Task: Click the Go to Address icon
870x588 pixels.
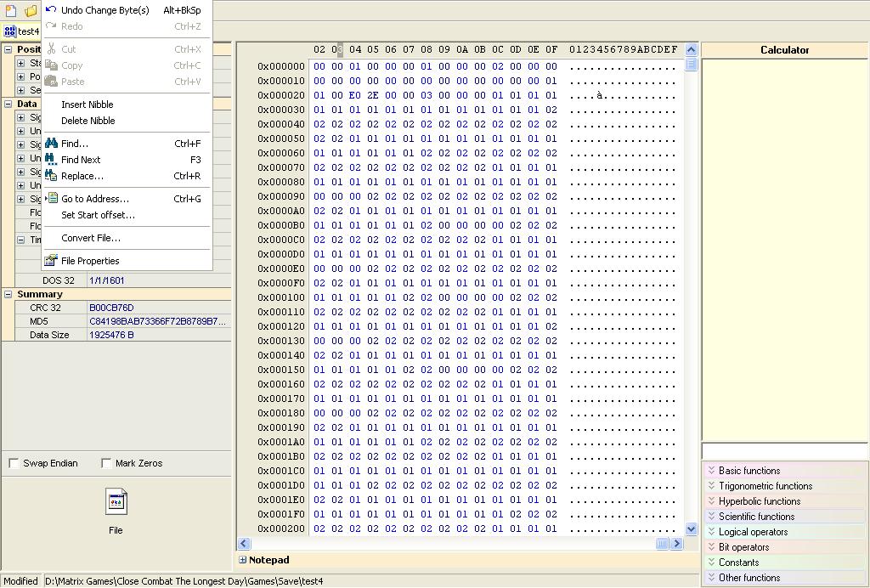Action: point(52,198)
